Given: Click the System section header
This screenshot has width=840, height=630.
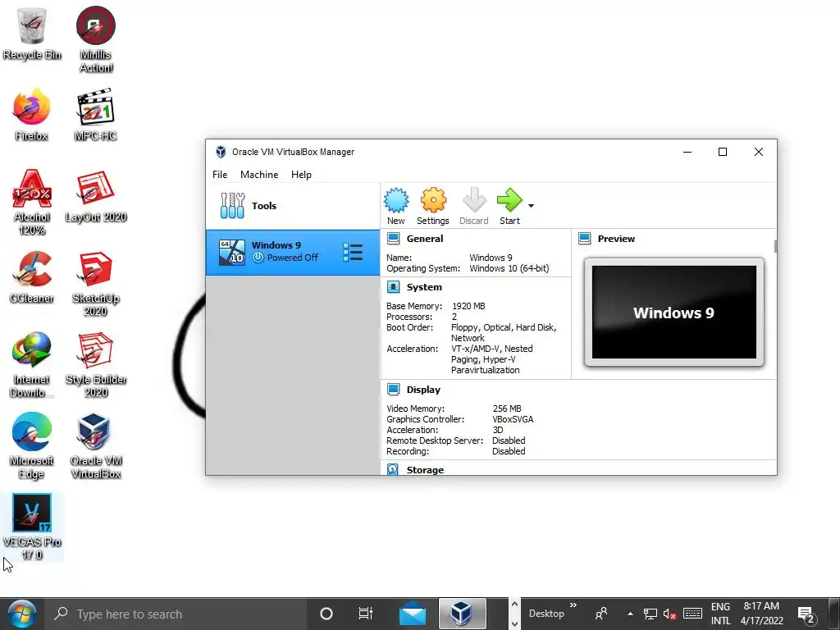Looking at the screenshot, I should (424, 287).
